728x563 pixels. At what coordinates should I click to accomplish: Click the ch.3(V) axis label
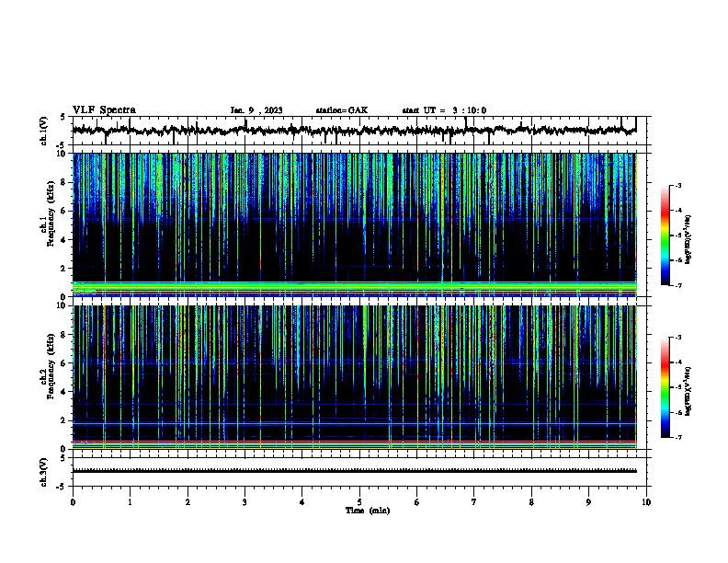click(44, 472)
